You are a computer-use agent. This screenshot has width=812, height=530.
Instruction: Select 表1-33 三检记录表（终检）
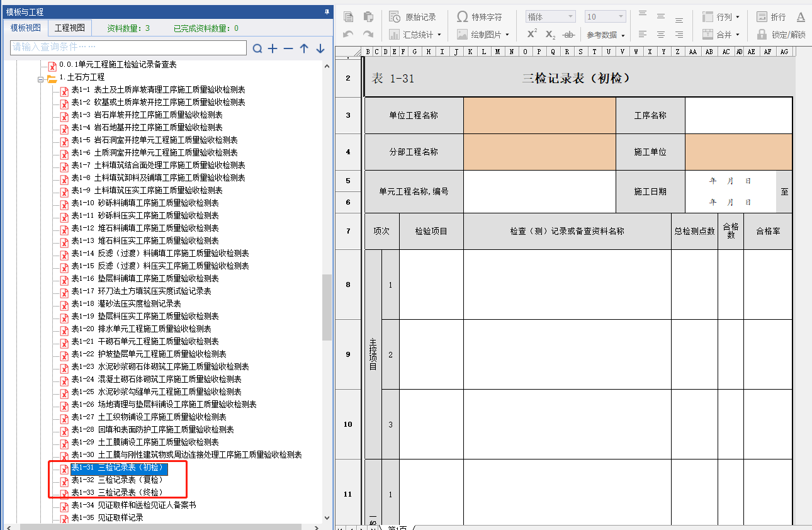click(x=117, y=493)
